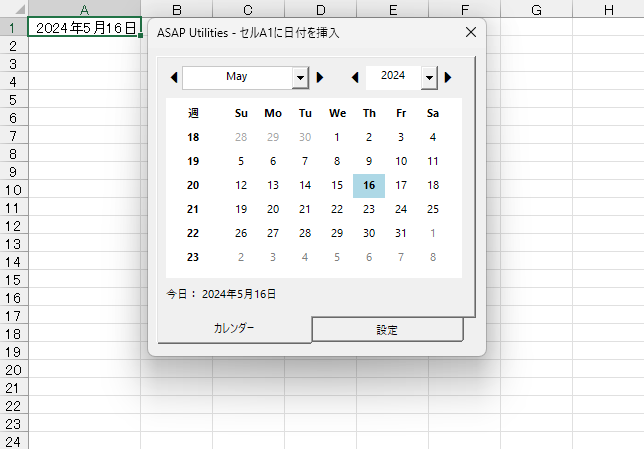Pick May 25 in the calendar
The height and width of the screenshot is (449, 644).
coord(433,210)
